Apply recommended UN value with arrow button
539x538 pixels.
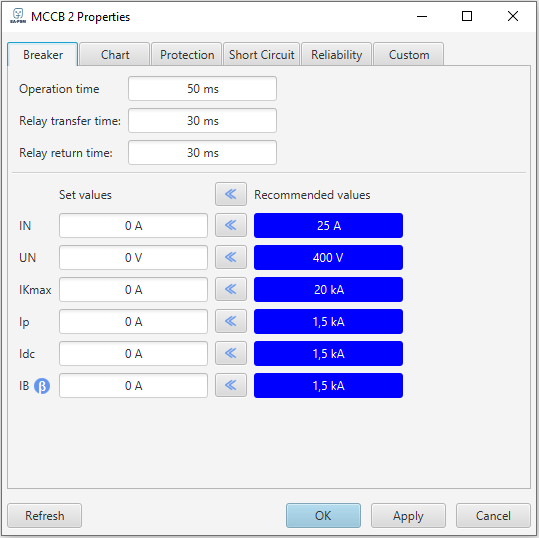(231, 257)
